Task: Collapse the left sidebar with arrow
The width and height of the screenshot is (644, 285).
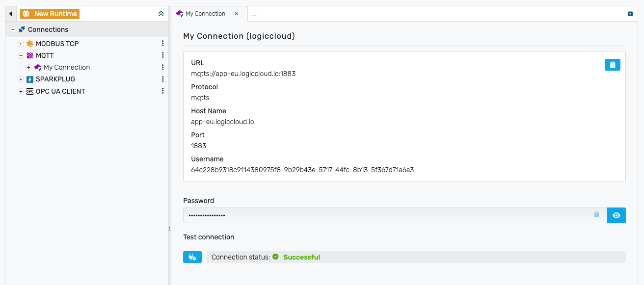Action: (11, 14)
